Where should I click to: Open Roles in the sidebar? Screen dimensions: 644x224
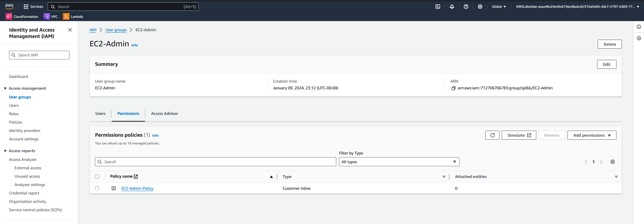pyautogui.click(x=14, y=114)
